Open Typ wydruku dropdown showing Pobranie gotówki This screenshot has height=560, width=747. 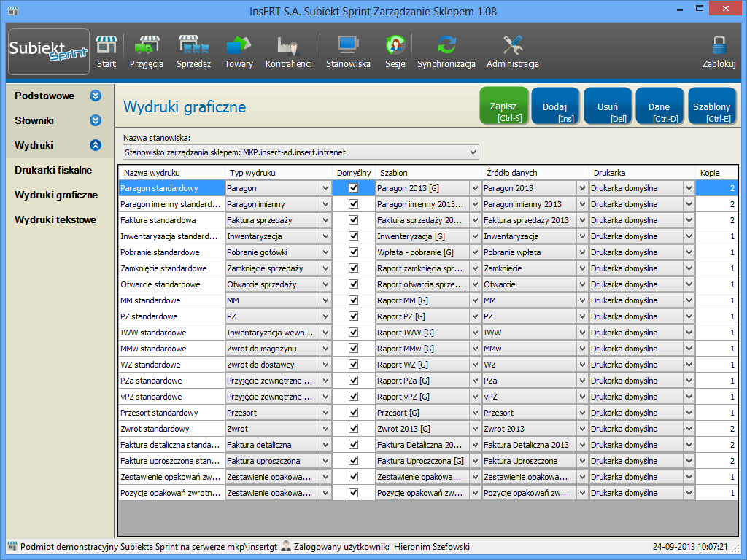click(x=325, y=252)
